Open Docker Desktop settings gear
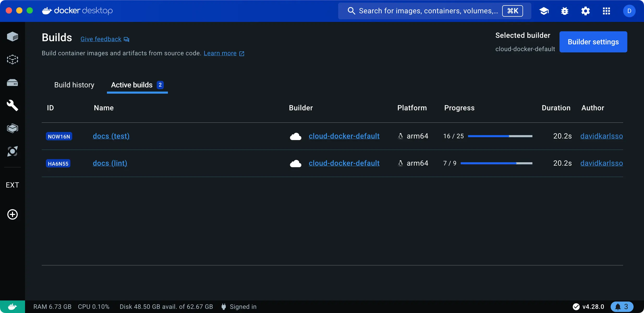The image size is (644, 313). pos(586,11)
